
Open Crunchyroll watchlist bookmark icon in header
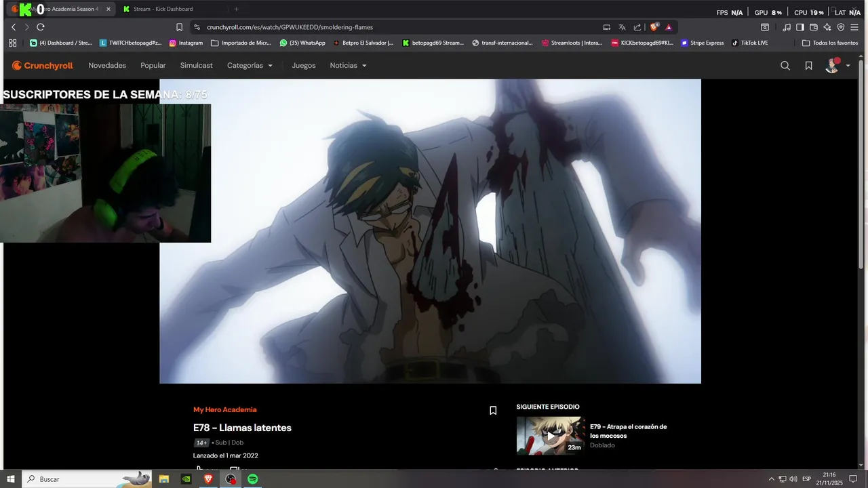[x=808, y=66]
